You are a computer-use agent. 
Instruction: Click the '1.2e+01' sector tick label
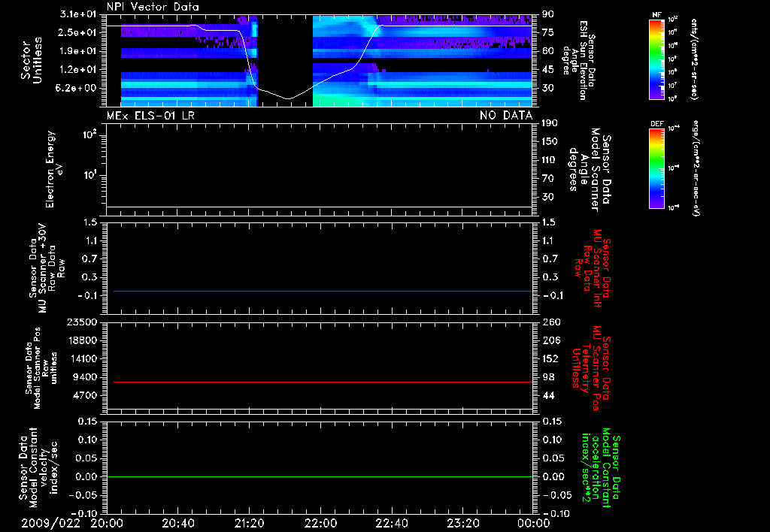point(78,70)
